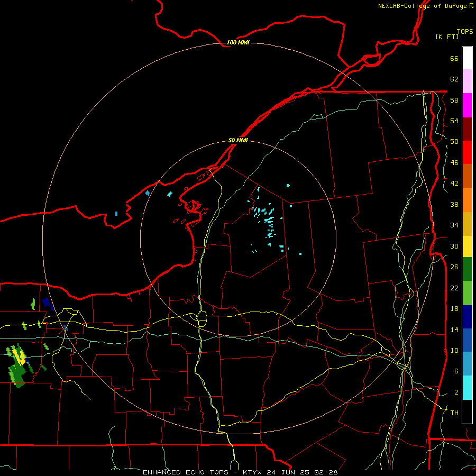Click the bright yellow legend swatch
Image resolution: width=476 pixels, height=476 pixels.
[x=467, y=246]
